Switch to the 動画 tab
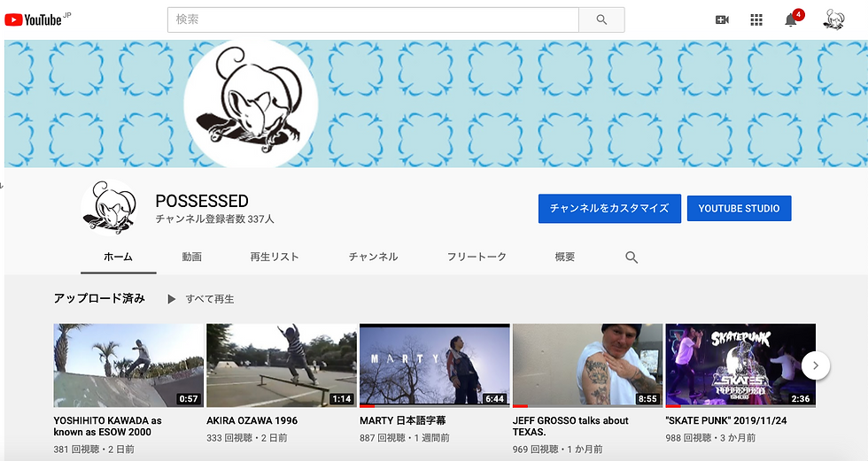The height and width of the screenshot is (461, 868). coord(192,257)
